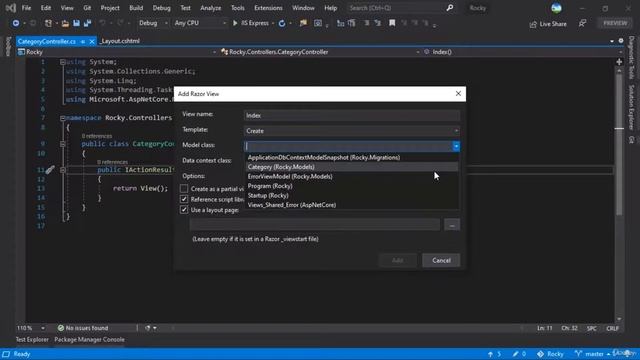The height and width of the screenshot is (360, 640).
Task: Click the Cancel button in dialog
Action: (x=441, y=260)
